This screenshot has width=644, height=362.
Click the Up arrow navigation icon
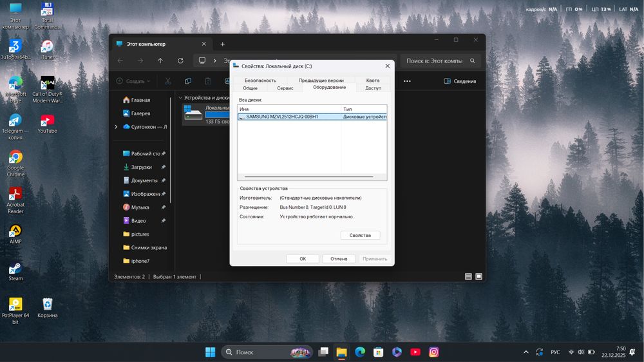click(x=160, y=61)
